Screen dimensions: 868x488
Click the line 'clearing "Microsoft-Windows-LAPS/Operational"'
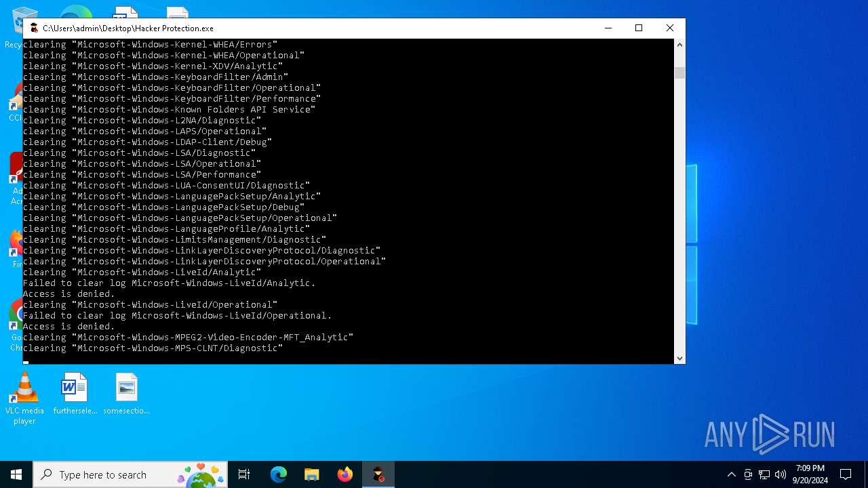(x=144, y=131)
